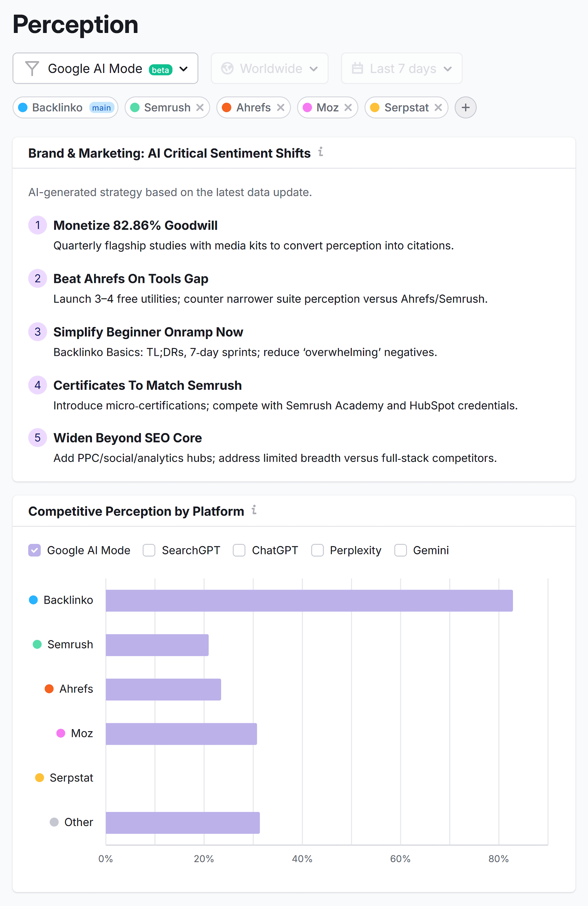Remove the Ahrefs competitor chip
This screenshot has width=588, height=906.
point(281,107)
